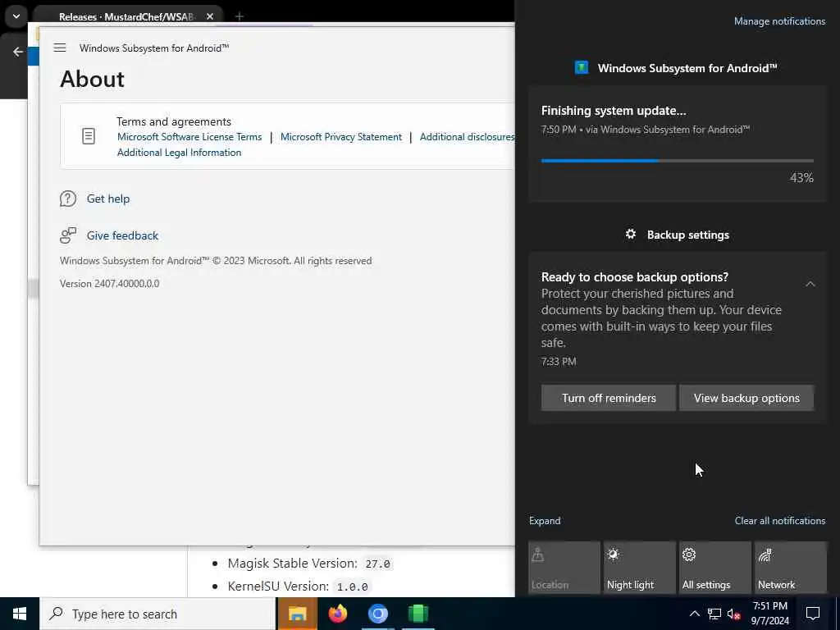Click the Get help question mark icon

coord(68,199)
